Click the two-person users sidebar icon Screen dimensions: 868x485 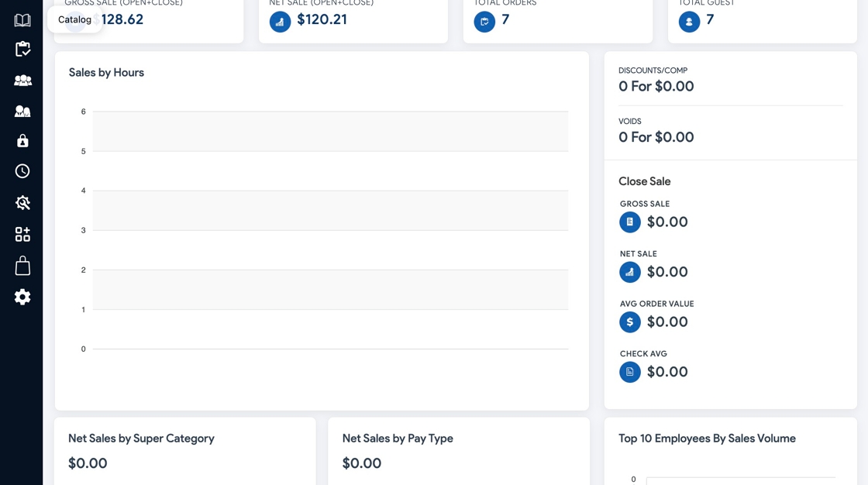22,111
